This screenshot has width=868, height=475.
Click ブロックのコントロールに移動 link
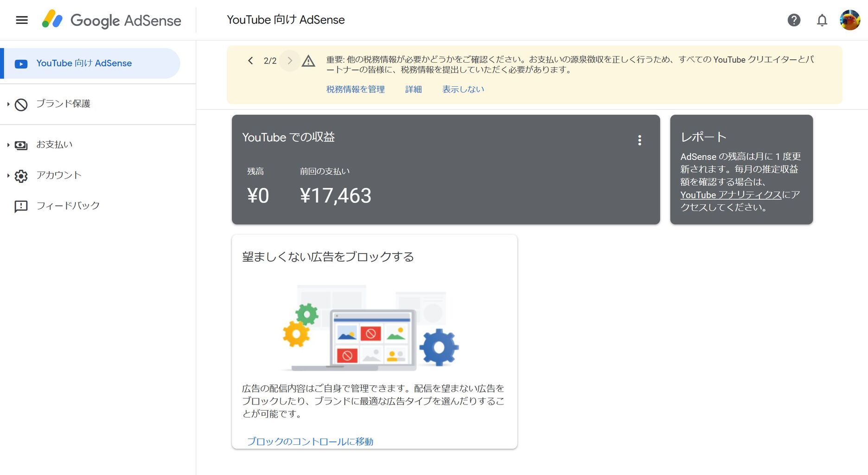[x=310, y=441]
